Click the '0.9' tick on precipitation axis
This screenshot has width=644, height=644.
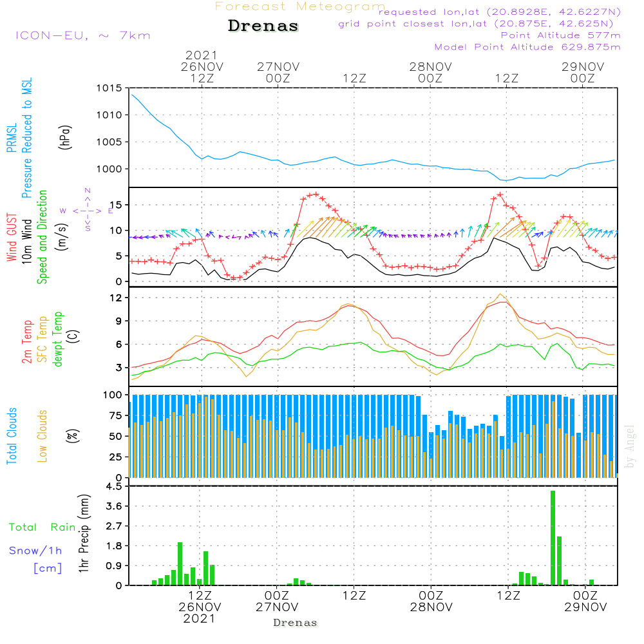click(114, 565)
